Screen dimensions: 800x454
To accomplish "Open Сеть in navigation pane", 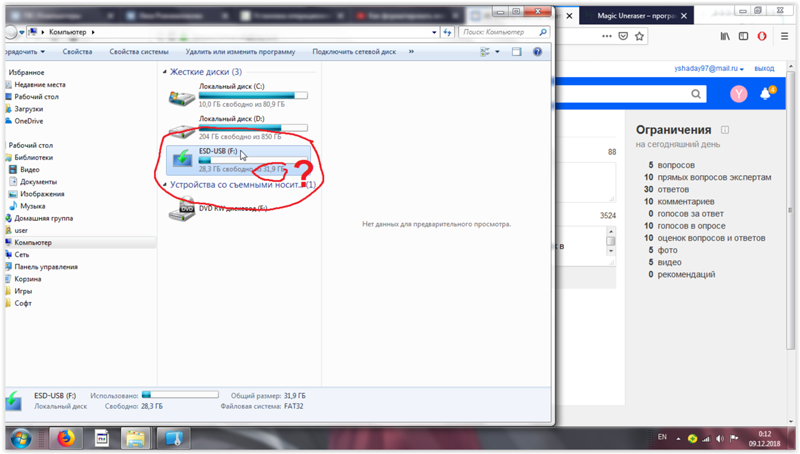I will pos(22,255).
